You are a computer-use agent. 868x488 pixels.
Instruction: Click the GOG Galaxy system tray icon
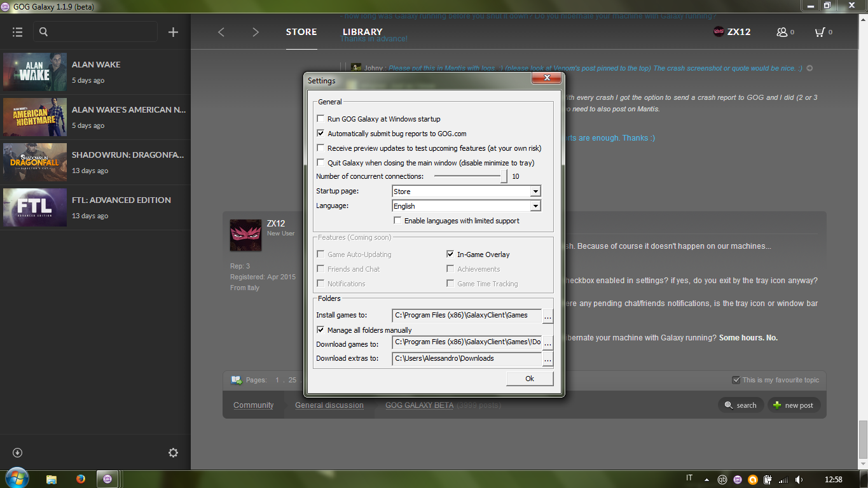pyautogui.click(x=738, y=480)
